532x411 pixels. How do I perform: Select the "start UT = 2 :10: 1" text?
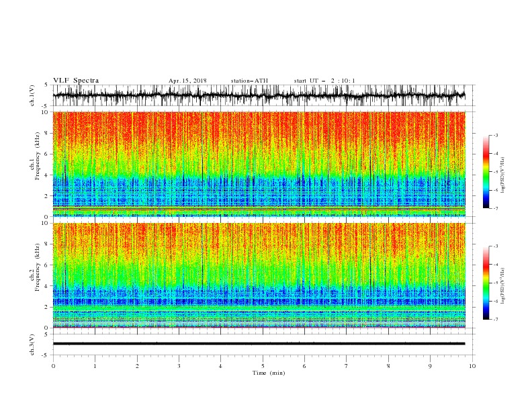pos(324,81)
